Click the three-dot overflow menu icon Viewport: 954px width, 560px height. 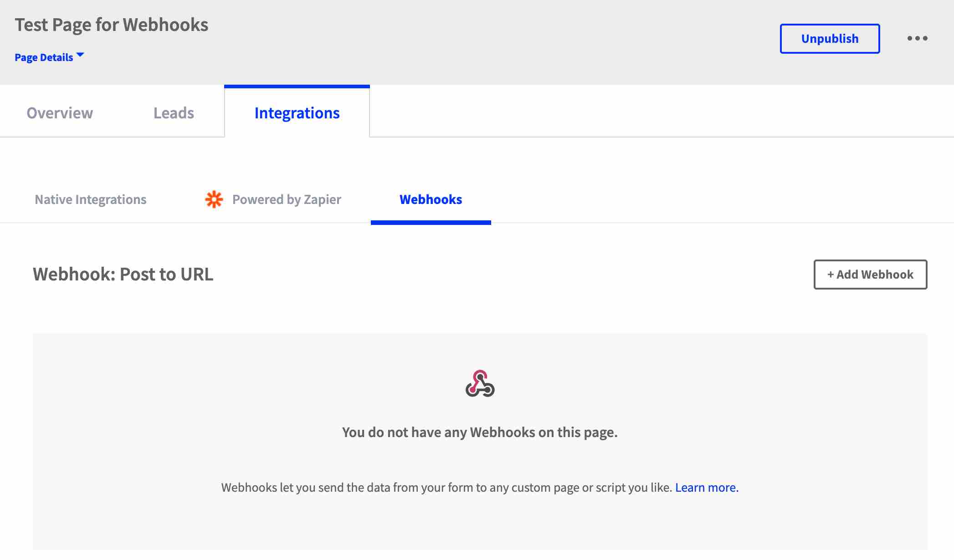[917, 38]
